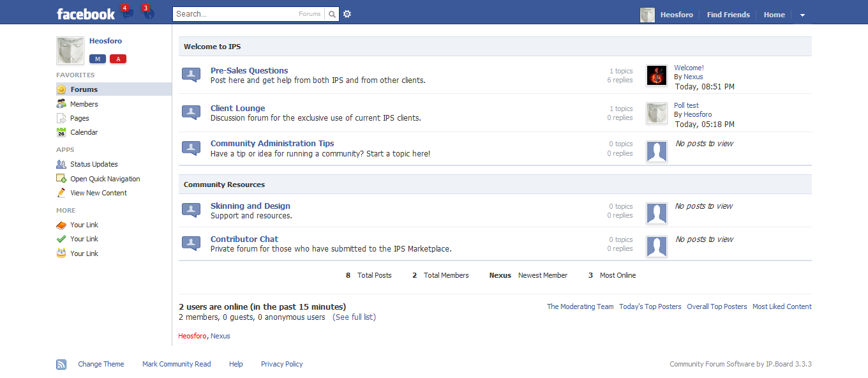The height and width of the screenshot is (378, 868).
Task: Open globe notifications icon with 3 badge
Action: pyautogui.click(x=148, y=13)
